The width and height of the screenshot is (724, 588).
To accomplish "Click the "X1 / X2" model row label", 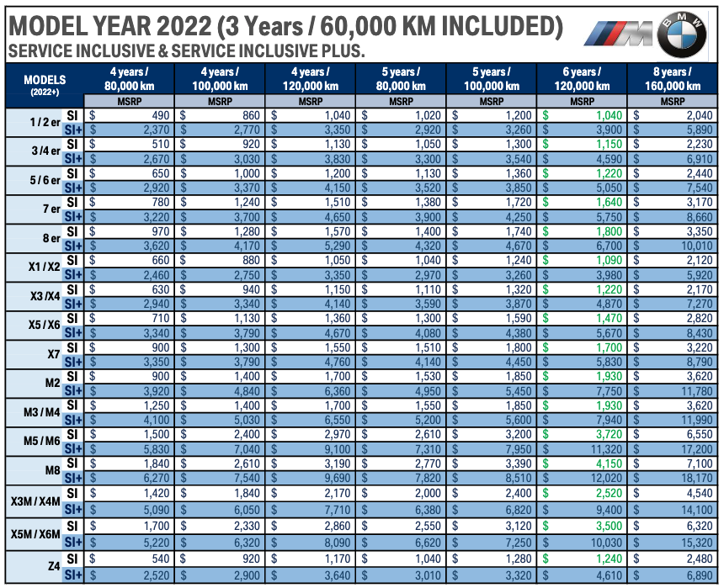I will pos(45,268).
